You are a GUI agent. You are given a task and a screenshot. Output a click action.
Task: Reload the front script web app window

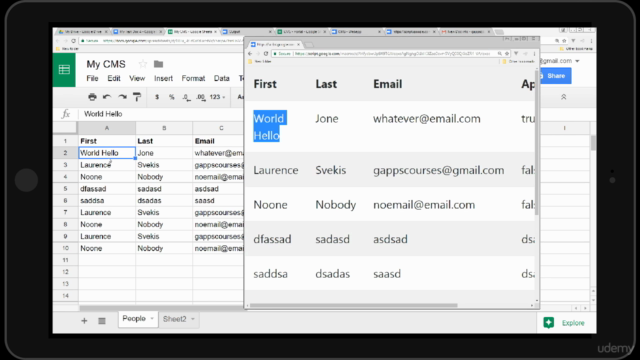point(266,53)
